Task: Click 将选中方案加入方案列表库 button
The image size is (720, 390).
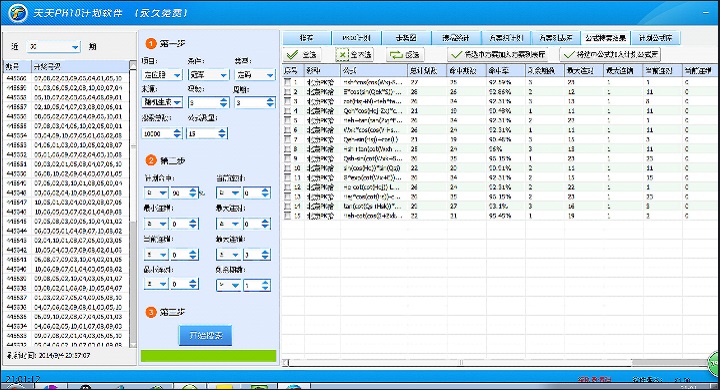Action: coord(498,55)
